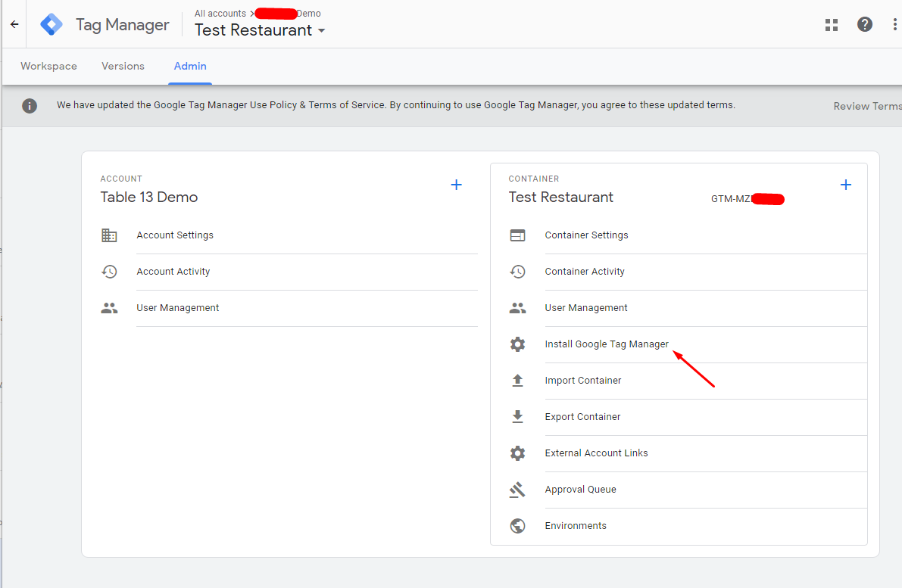
Task: Switch to the Workspace tab
Action: (49, 66)
